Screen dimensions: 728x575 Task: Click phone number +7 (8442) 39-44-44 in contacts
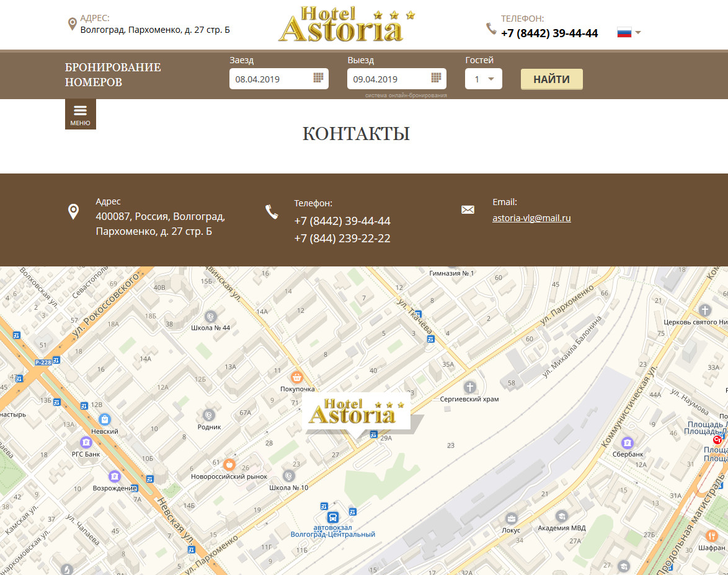(342, 221)
